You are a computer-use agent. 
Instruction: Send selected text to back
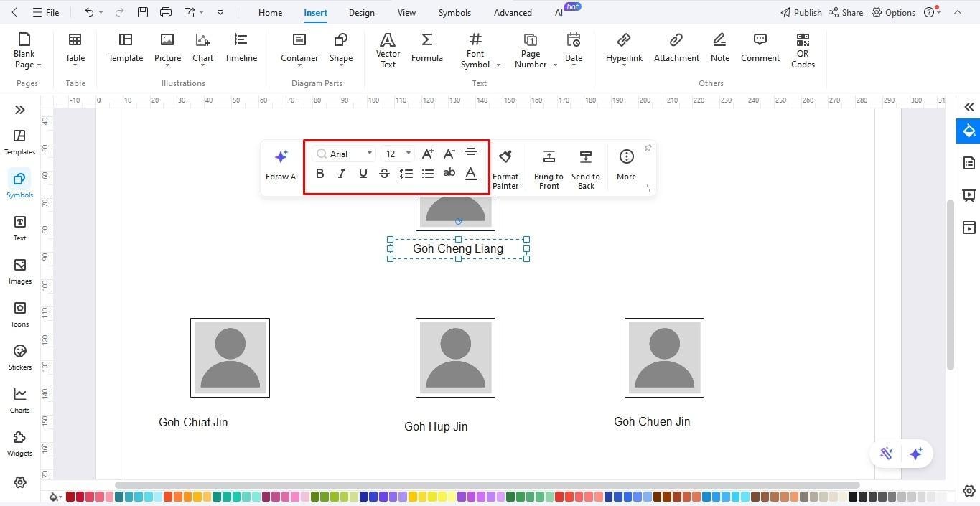click(x=586, y=169)
